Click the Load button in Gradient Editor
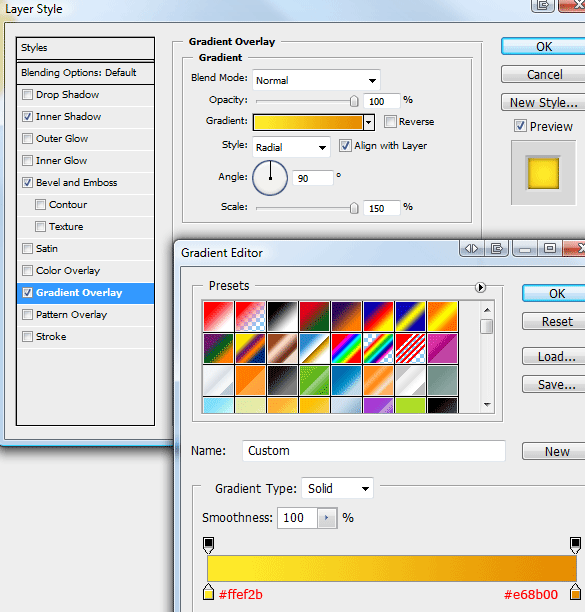This screenshot has width=585, height=612. coord(556,356)
